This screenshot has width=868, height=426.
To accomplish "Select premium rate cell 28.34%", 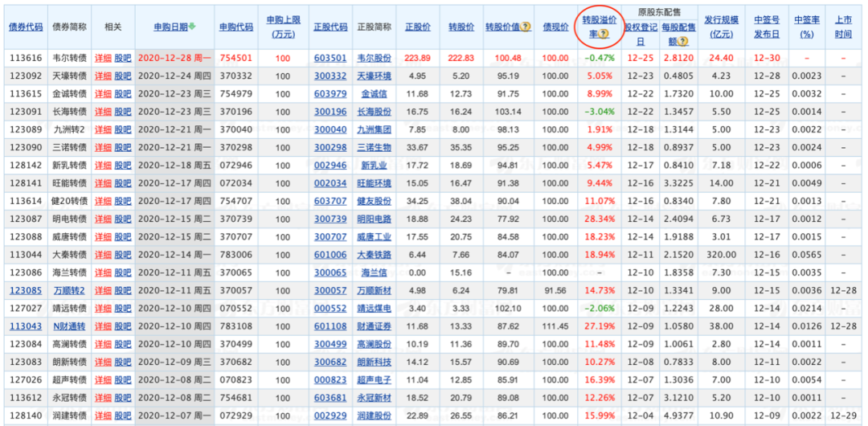I will click(600, 219).
